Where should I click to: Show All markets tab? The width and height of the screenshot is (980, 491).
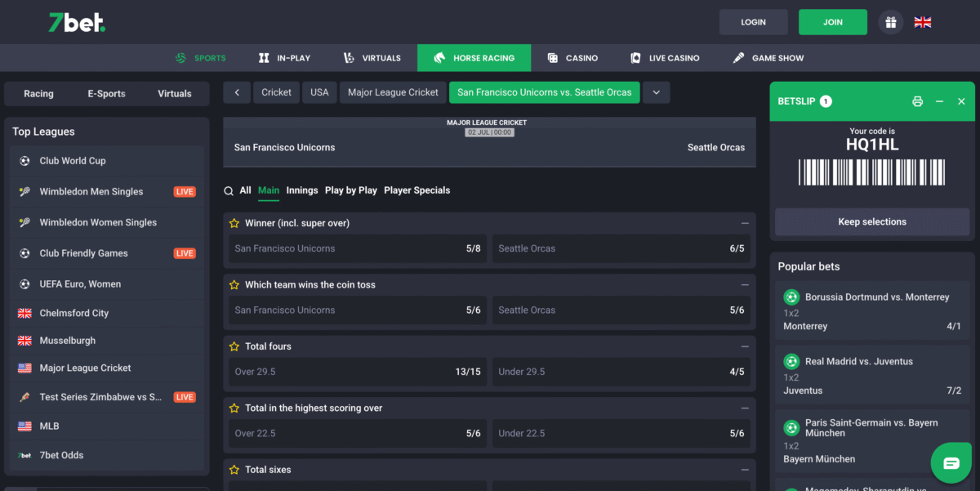pyautogui.click(x=245, y=190)
